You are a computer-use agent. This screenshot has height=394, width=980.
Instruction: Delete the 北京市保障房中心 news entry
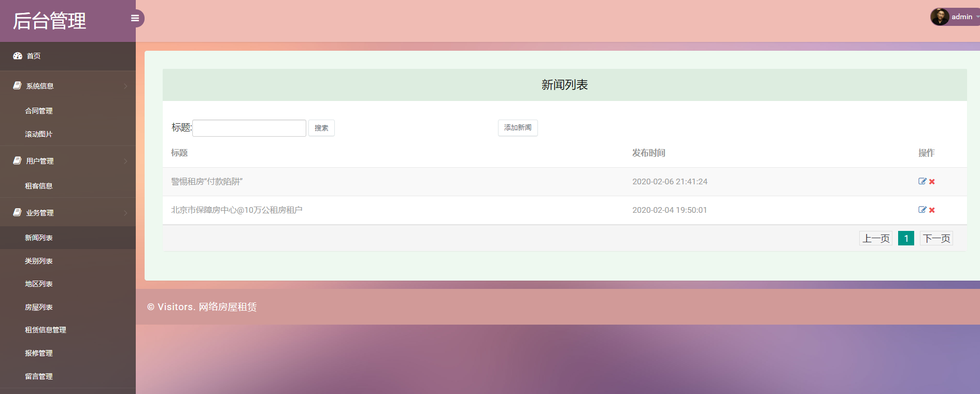[932, 210]
